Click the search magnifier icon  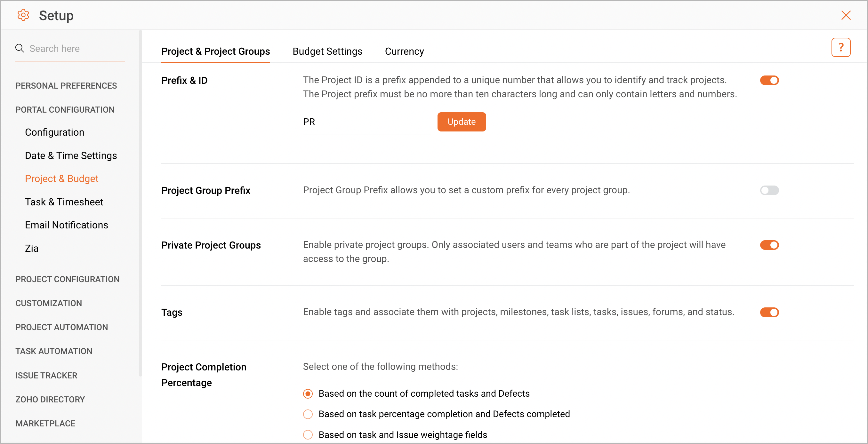[x=20, y=48]
